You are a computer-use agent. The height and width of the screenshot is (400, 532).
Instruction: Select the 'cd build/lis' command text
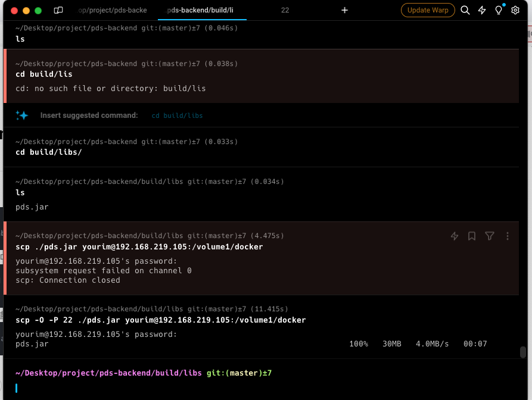point(43,74)
